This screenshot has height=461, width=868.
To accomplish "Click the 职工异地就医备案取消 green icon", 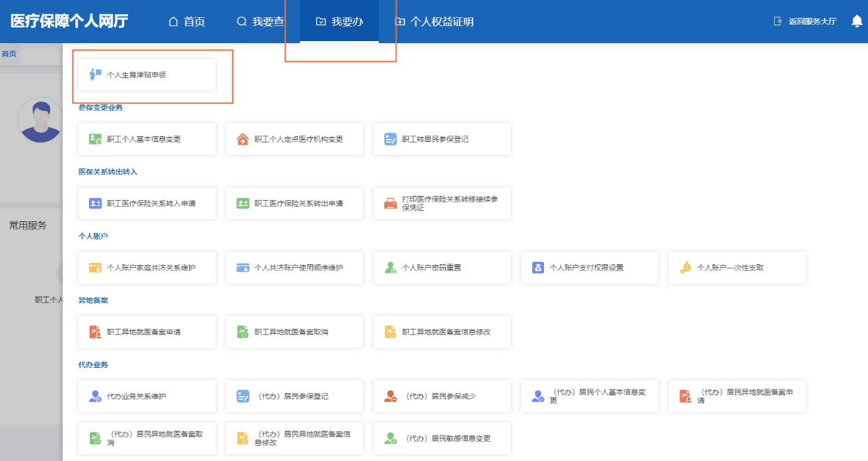I will click(x=243, y=332).
